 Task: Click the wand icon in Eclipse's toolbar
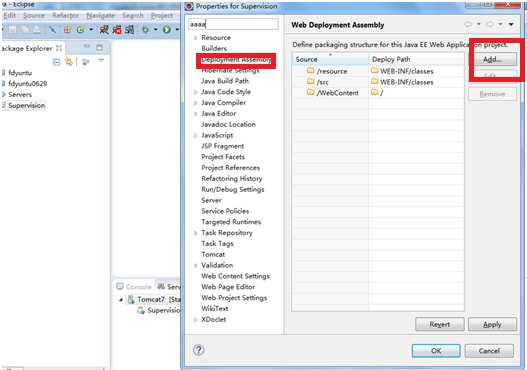point(52,30)
